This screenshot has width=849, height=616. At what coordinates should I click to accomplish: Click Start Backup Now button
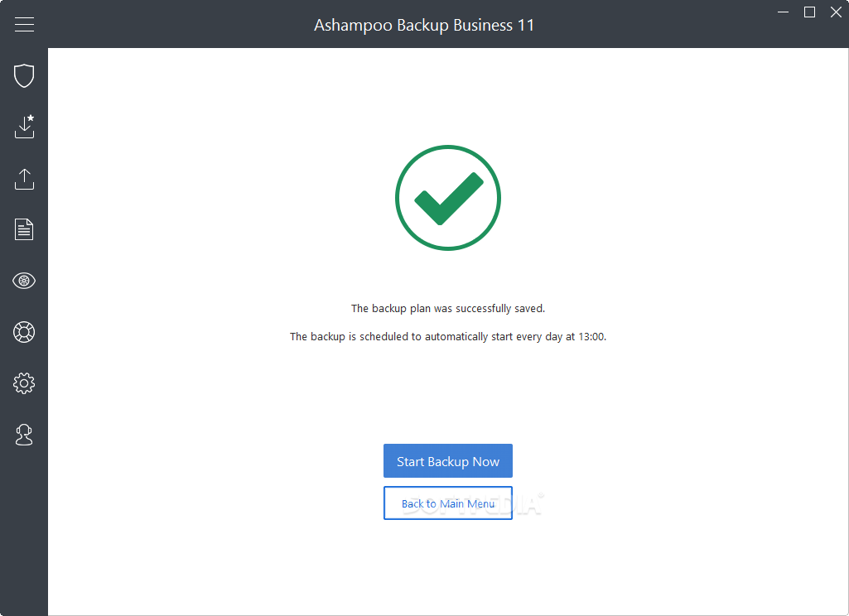pos(448,461)
